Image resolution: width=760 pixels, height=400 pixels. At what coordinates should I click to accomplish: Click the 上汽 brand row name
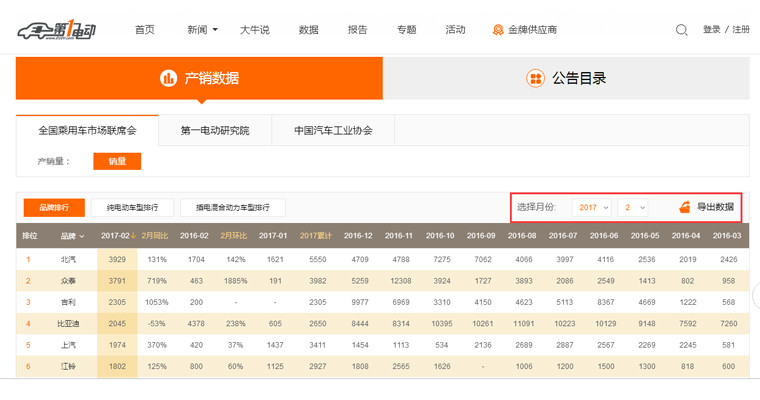tap(68, 345)
